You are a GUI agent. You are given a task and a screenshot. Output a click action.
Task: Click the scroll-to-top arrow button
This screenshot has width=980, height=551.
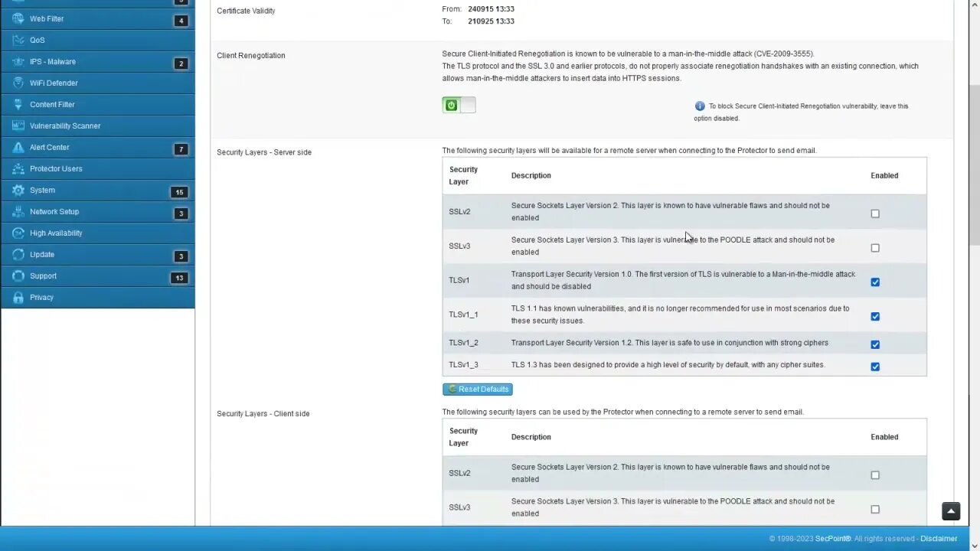tap(951, 511)
